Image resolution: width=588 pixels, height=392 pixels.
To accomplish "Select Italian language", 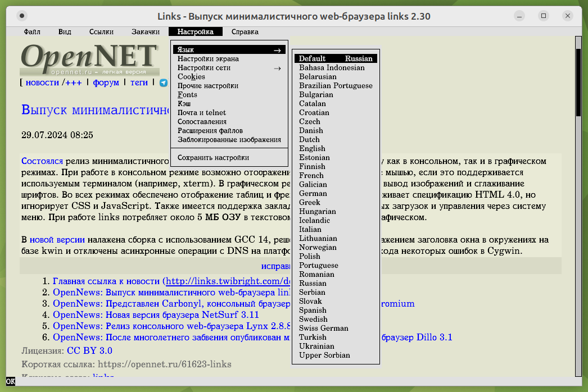I will [x=336, y=230].
